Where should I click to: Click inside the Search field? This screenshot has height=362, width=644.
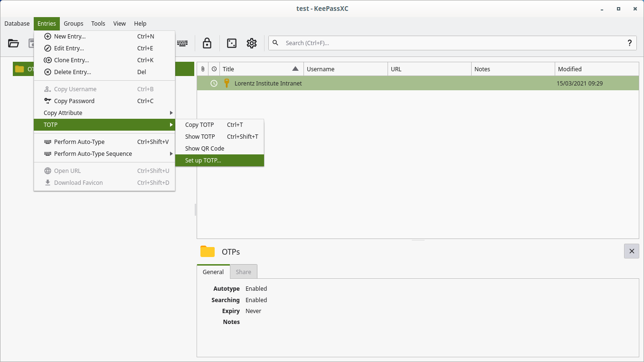(451, 43)
